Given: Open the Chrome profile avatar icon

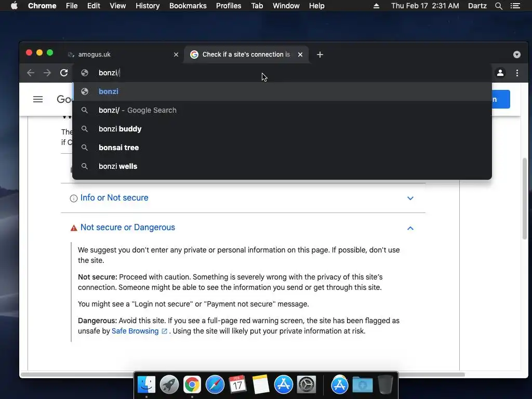Looking at the screenshot, I should (500, 73).
